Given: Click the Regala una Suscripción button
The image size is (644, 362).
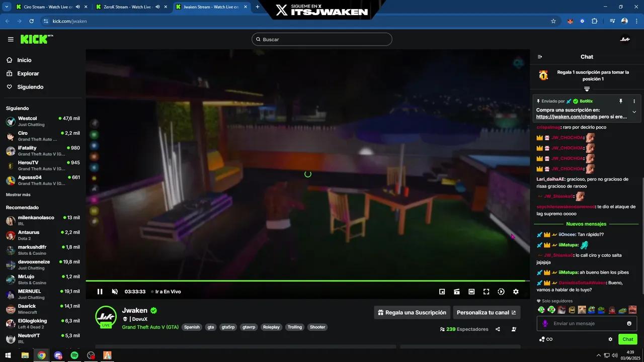Looking at the screenshot, I should point(412,312).
